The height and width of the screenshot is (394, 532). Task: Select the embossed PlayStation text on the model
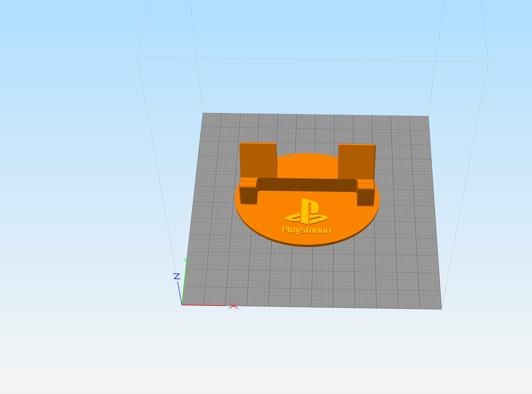click(306, 230)
